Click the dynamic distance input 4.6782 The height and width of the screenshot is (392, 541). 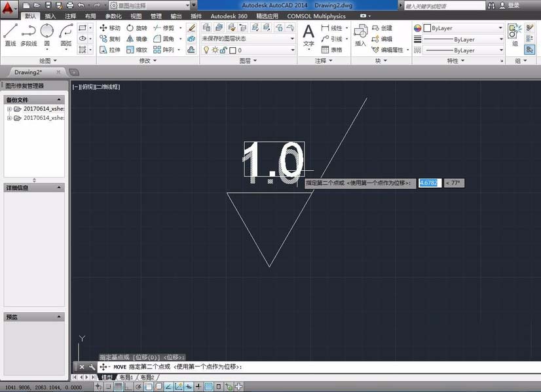pos(430,183)
